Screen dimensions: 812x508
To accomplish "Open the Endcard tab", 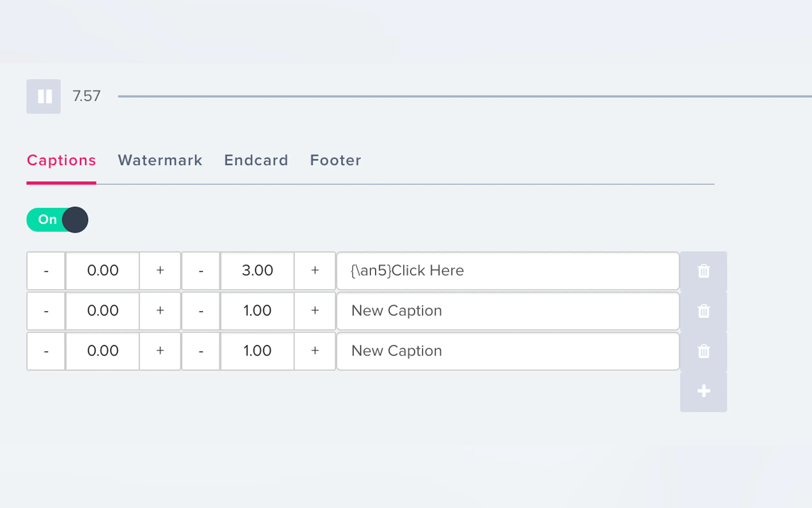I will (256, 160).
